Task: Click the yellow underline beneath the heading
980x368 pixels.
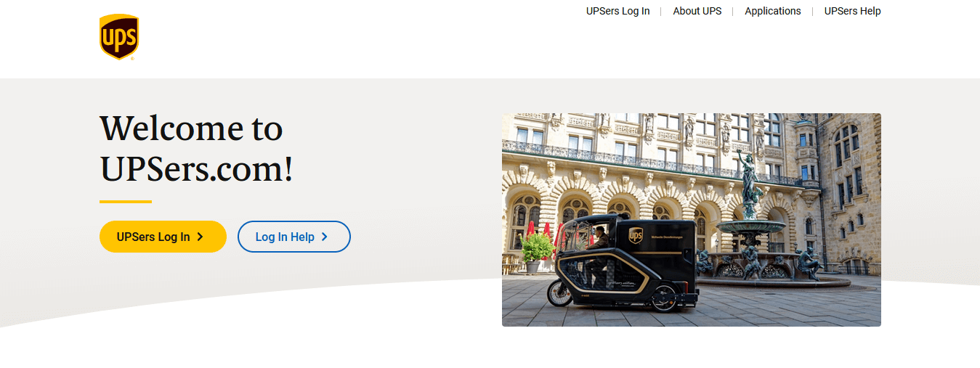Action: click(126, 202)
